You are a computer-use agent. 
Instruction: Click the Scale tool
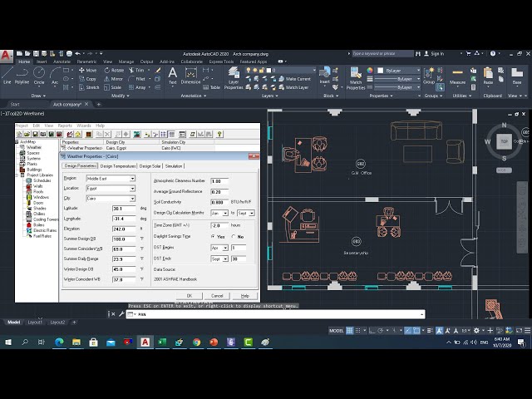pos(113,87)
